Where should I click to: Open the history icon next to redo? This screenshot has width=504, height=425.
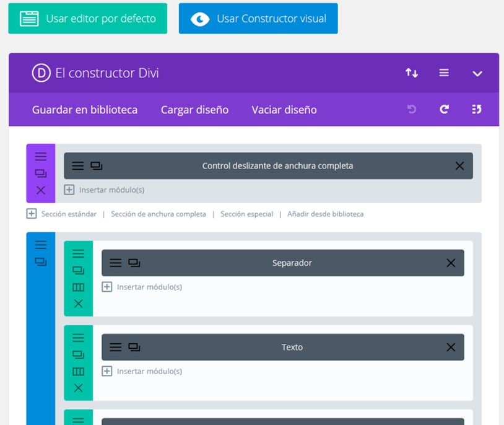476,110
